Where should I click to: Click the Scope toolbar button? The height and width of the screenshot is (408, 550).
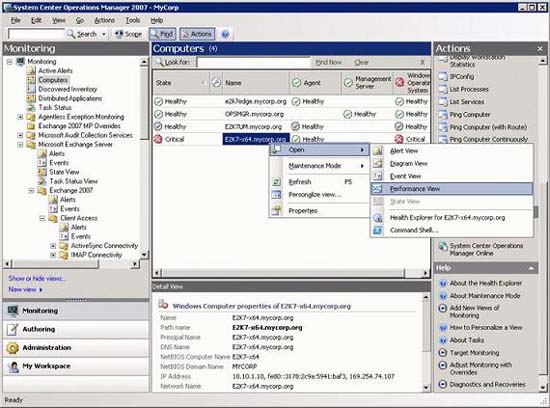coord(129,34)
